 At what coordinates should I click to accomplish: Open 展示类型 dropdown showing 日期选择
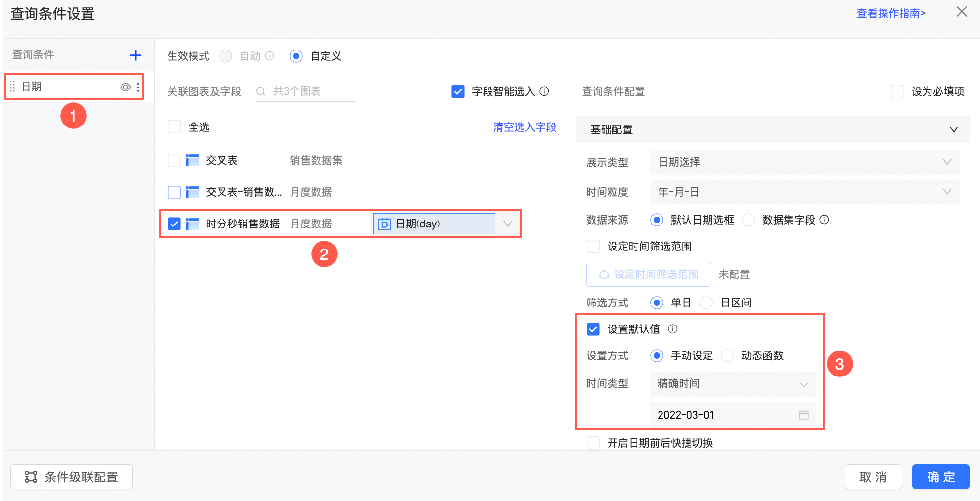point(805,162)
